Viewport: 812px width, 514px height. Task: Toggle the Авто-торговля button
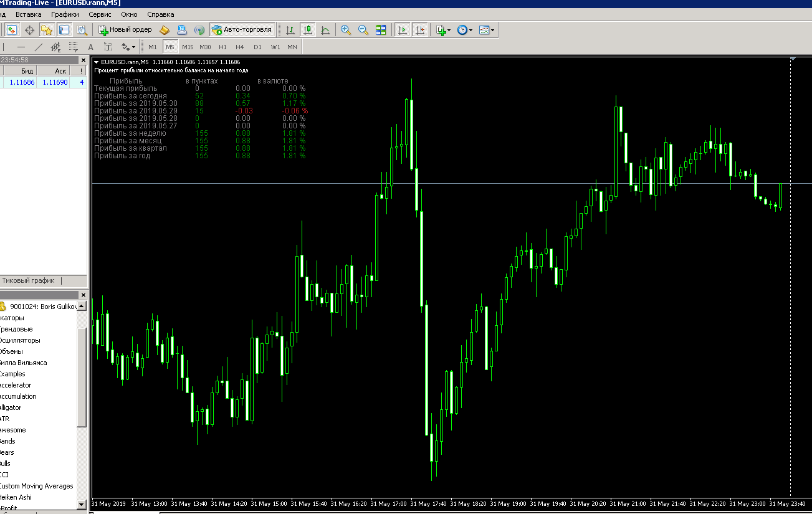[x=242, y=29]
